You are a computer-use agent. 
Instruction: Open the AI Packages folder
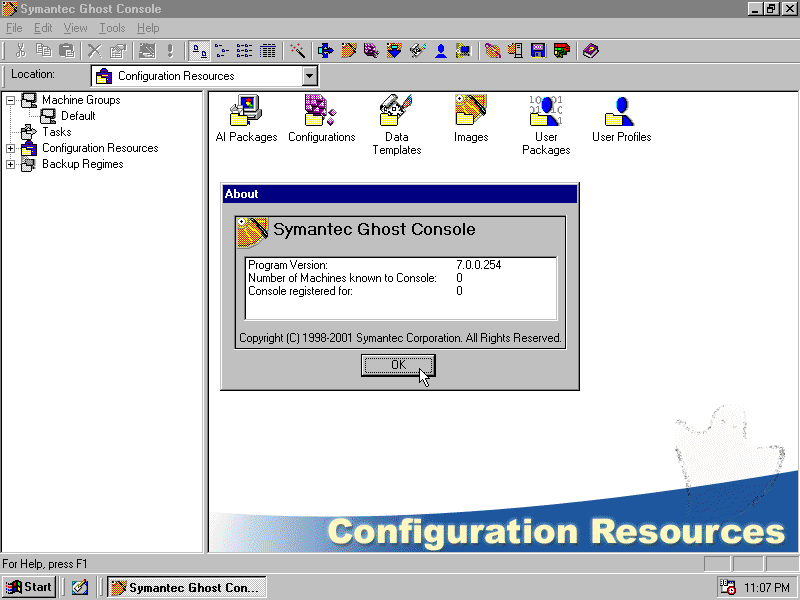[x=246, y=118]
